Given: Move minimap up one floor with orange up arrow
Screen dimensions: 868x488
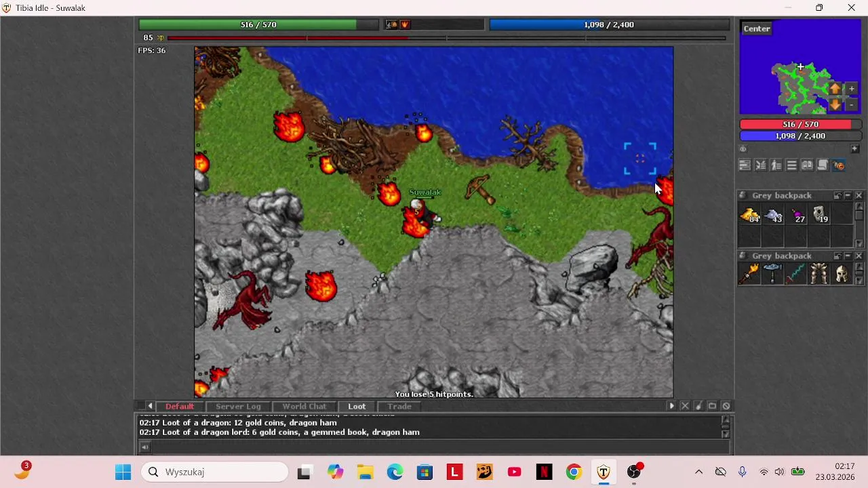Looking at the screenshot, I should 835,89.
